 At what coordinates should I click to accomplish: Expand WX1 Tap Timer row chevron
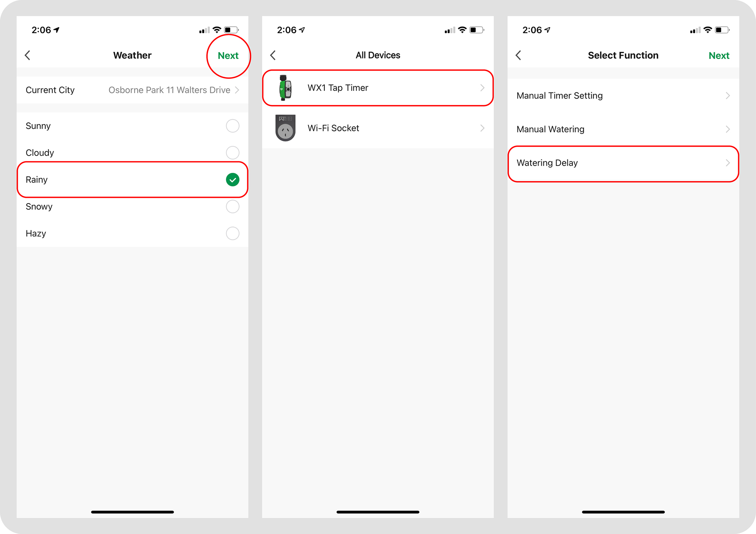[482, 88]
